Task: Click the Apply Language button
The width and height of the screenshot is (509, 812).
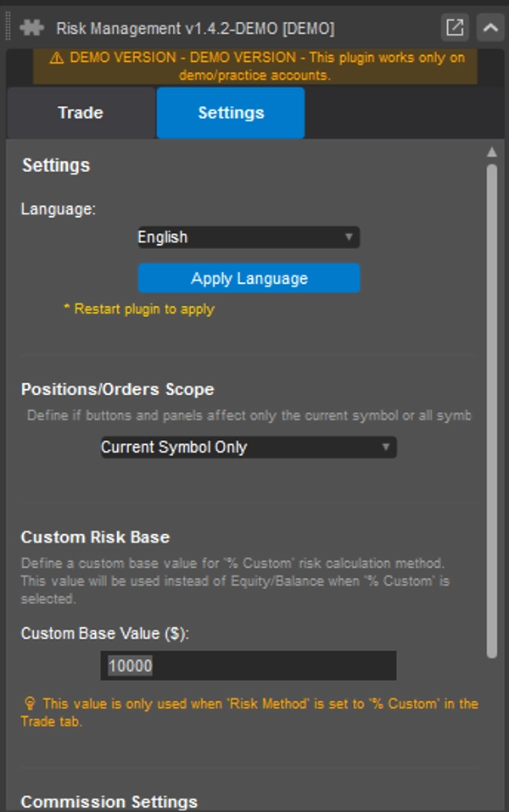Action: click(249, 278)
